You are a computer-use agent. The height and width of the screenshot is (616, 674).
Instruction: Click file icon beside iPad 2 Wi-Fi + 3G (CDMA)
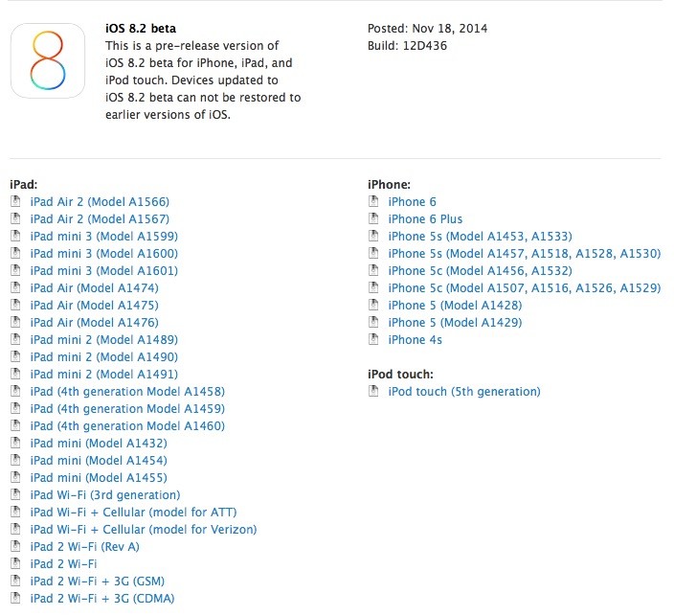pyautogui.click(x=15, y=598)
